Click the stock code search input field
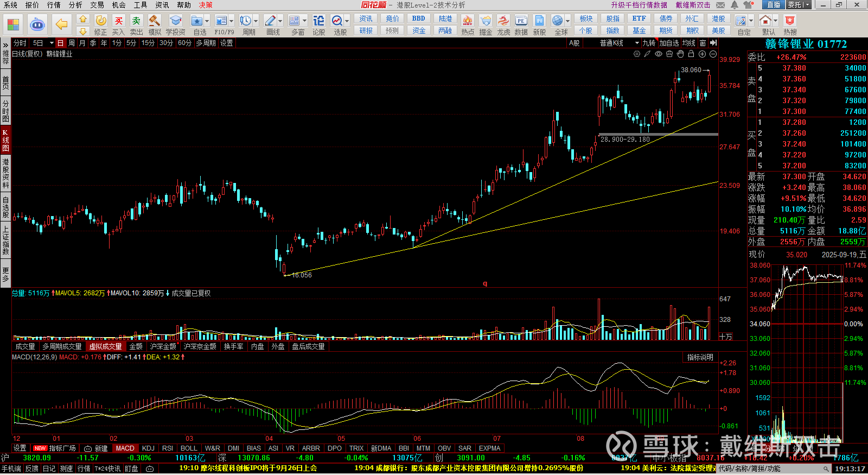868x475 pixels. click(x=770, y=468)
